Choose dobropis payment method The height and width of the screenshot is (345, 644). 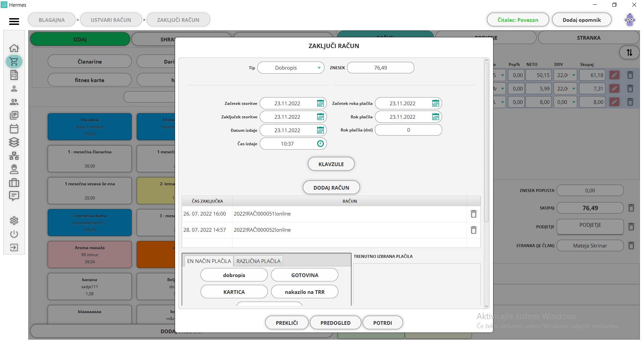coord(234,275)
